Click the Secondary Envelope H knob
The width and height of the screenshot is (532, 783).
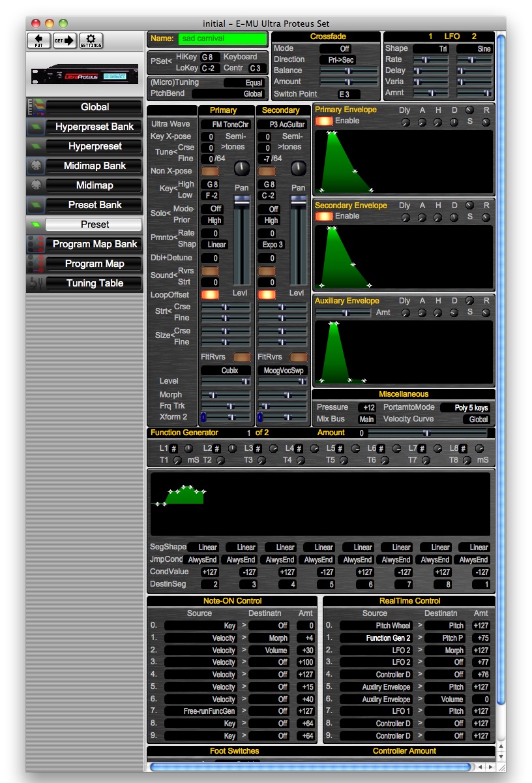coord(437,217)
